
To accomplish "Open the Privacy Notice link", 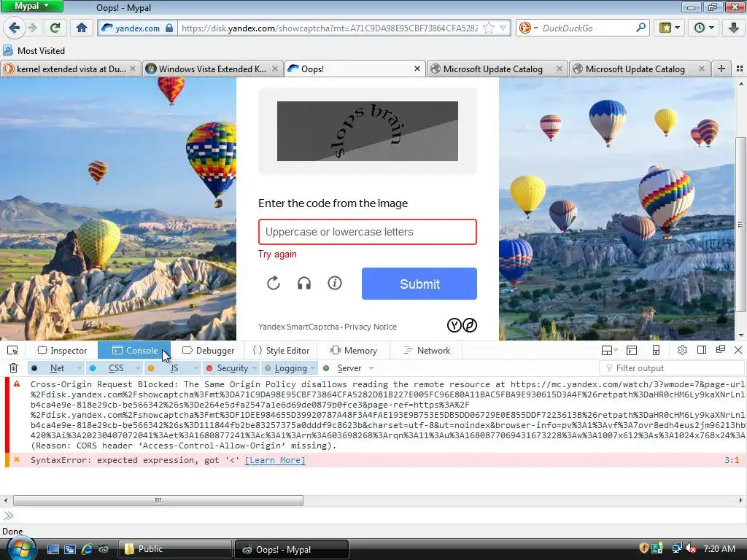I will (x=371, y=327).
